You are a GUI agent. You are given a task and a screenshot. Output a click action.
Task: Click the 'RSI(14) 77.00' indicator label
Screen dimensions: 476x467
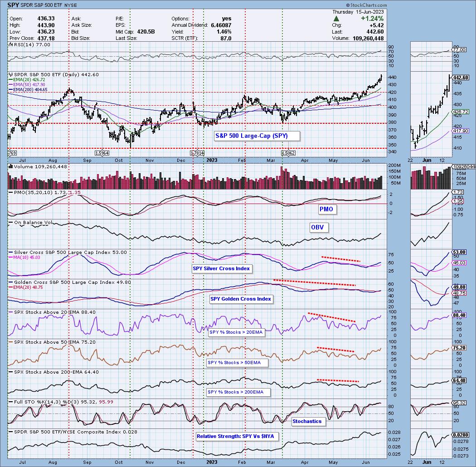[x=32, y=44]
